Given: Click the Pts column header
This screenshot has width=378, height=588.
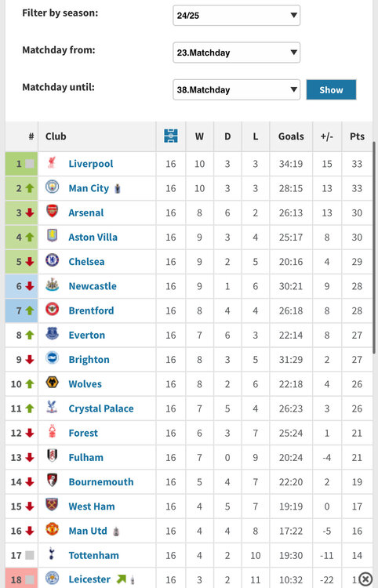Looking at the screenshot, I should pos(357,136).
